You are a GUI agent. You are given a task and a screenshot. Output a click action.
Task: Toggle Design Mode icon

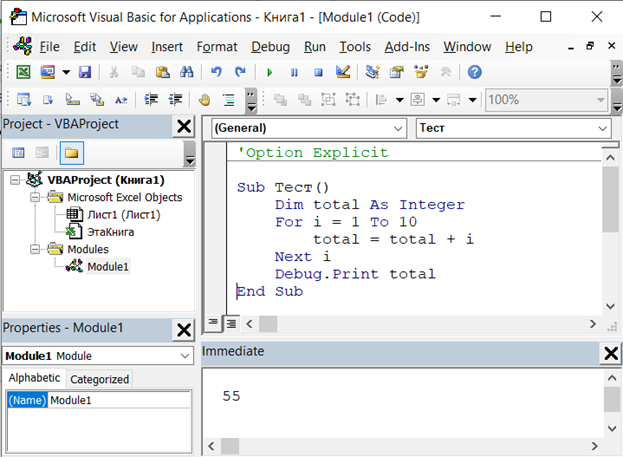(343, 72)
